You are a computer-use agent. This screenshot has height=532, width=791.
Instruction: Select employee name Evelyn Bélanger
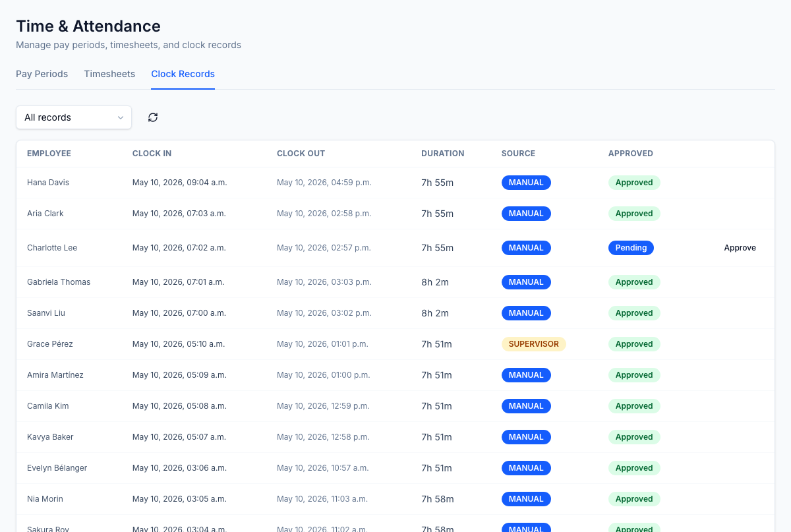point(57,468)
